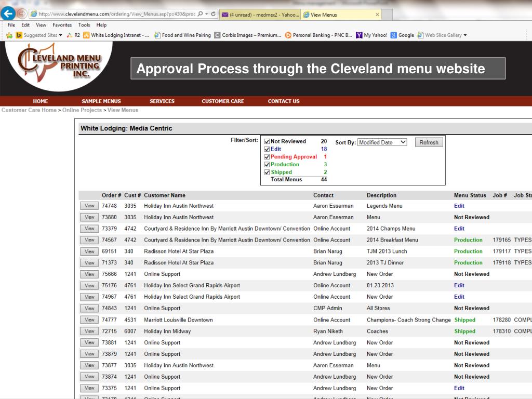
Task: Open White Lodging Intranet bookmark
Action: click(116, 35)
